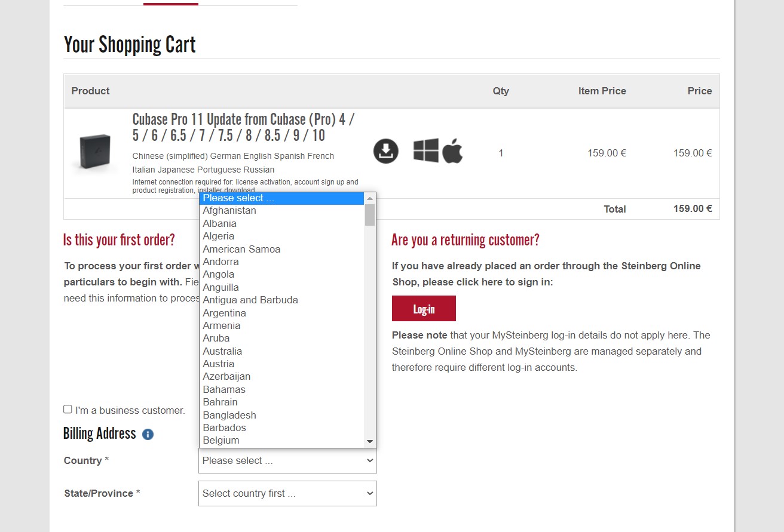Click the download icon beside Cubase product

pos(386,151)
